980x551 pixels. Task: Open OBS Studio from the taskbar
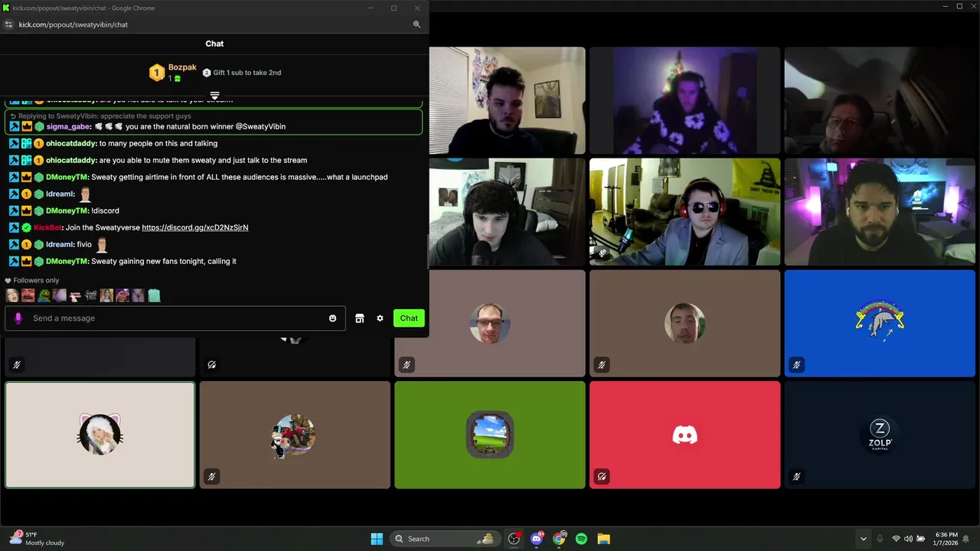(514, 539)
